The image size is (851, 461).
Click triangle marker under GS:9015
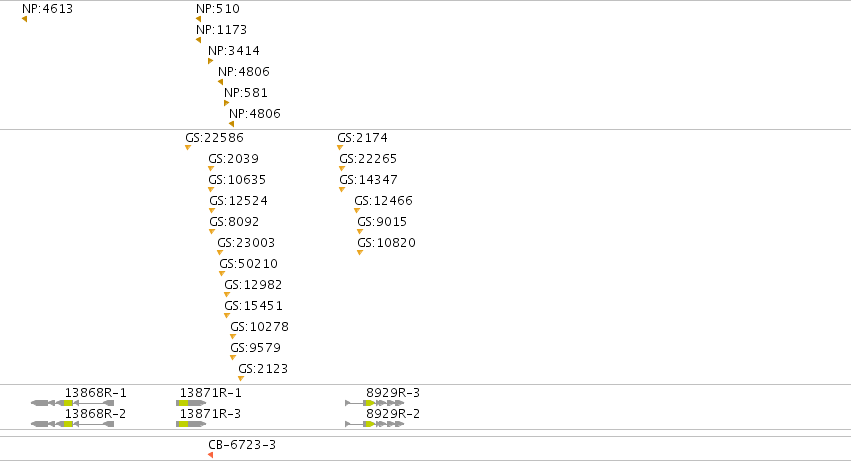coord(360,232)
